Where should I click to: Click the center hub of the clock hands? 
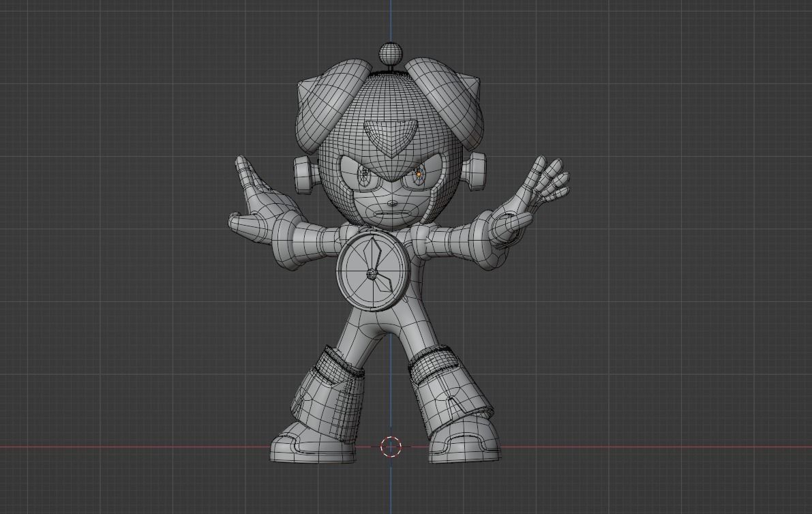371,275
